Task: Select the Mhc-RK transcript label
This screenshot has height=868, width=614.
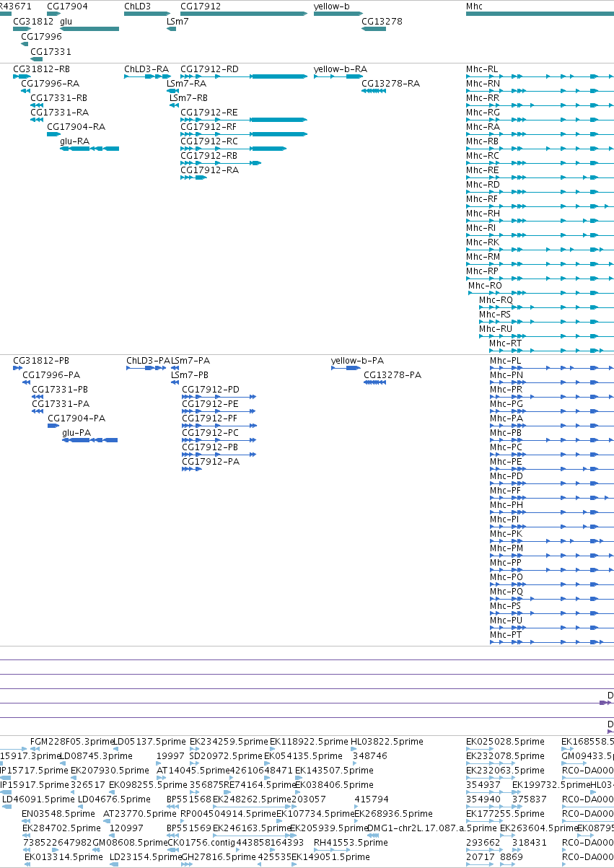Action: (x=483, y=242)
